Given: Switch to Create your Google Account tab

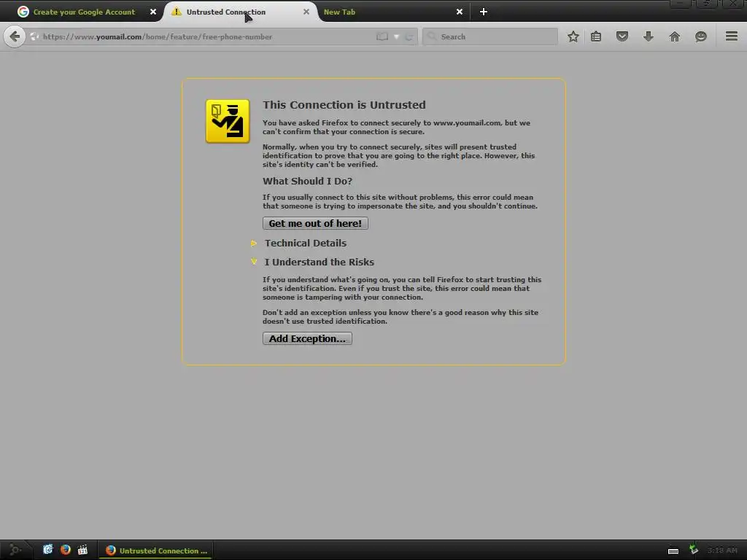Looking at the screenshot, I should (x=83, y=12).
